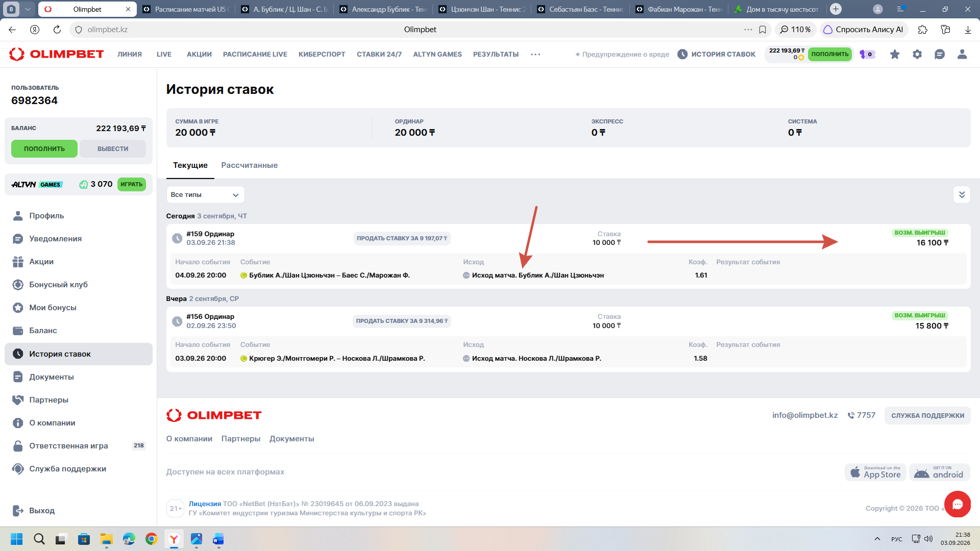Click sidebar ПОПОЛНИТЬ button

pos(44,149)
